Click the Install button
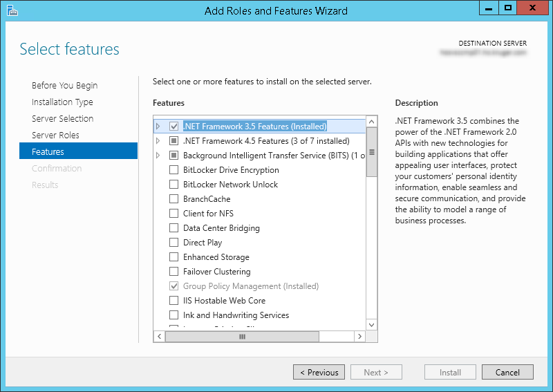 [x=450, y=372]
